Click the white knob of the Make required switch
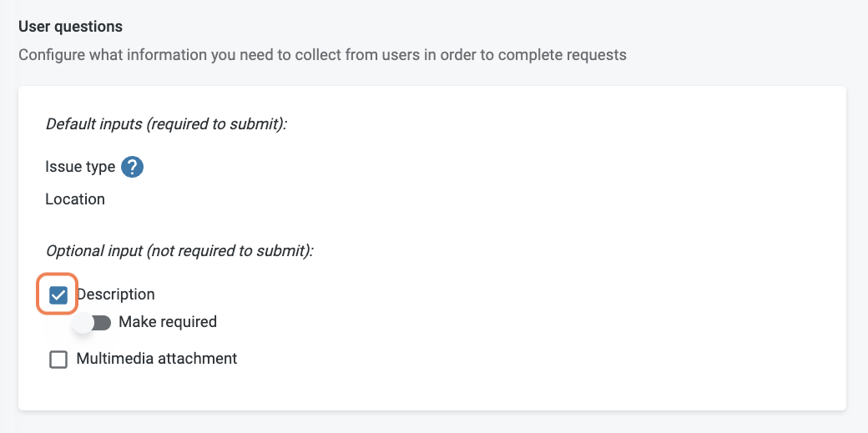The image size is (868, 433). (83, 322)
